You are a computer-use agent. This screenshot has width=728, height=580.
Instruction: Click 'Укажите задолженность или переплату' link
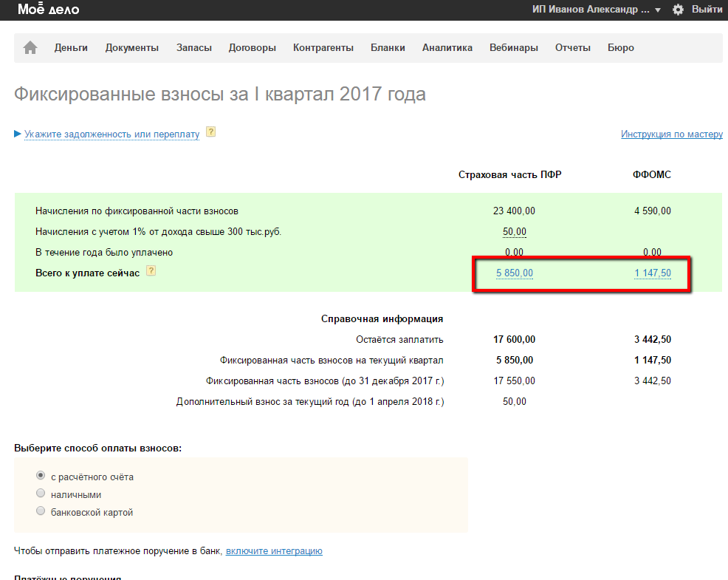point(112,134)
